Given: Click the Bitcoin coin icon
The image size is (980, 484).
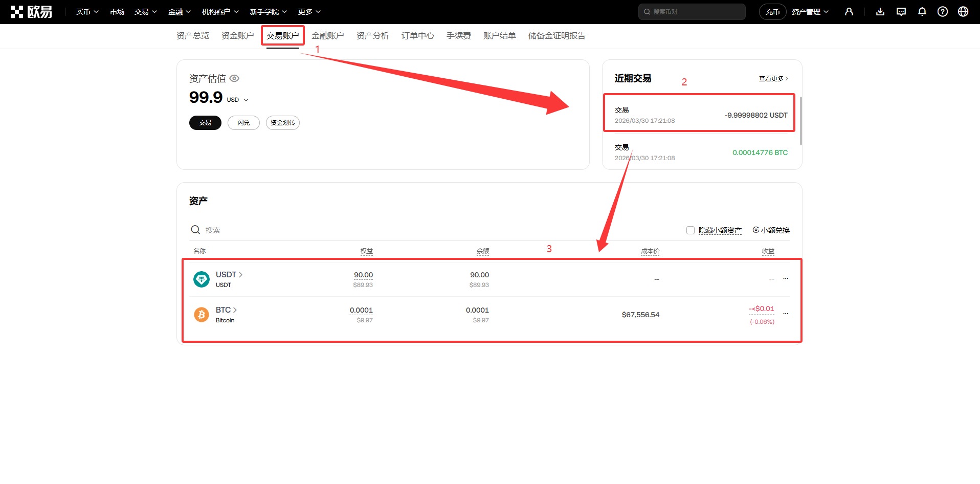Looking at the screenshot, I should pyautogui.click(x=202, y=315).
